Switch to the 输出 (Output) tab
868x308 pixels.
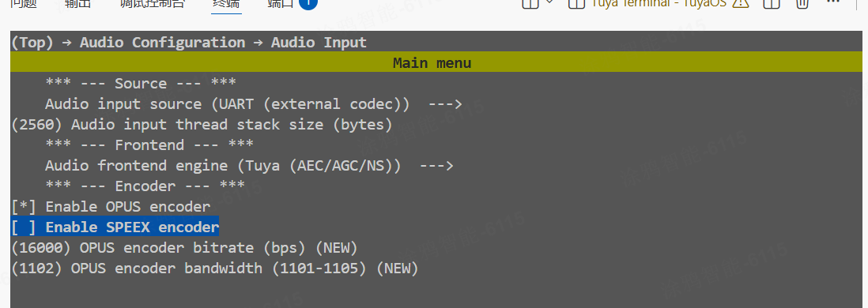point(78,3)
